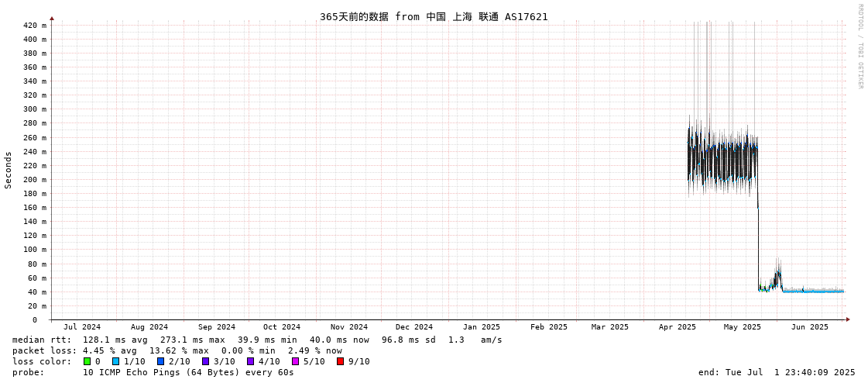Click the 420 m y-axis label
The height and width of the screenshot is (383, 868).
click(x=34, y=25)
